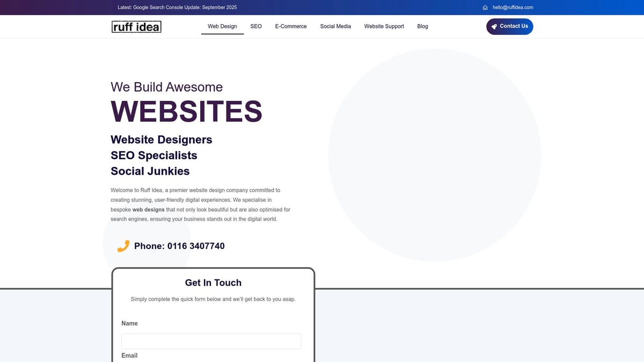Screen dimensions: 644x362
Task: Click the phone number 0116 3407740
Action: (x=195, y=246)
